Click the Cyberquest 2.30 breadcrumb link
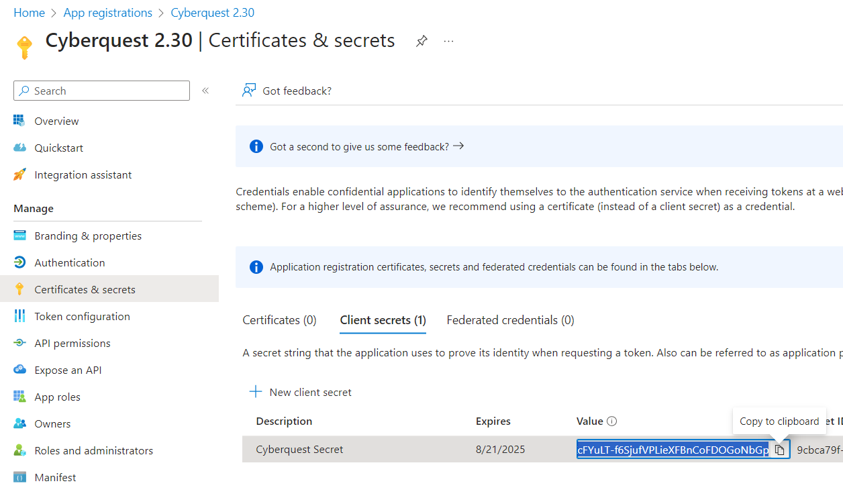The height and width of the screenshot is (504, 843). tap(213, 13)
